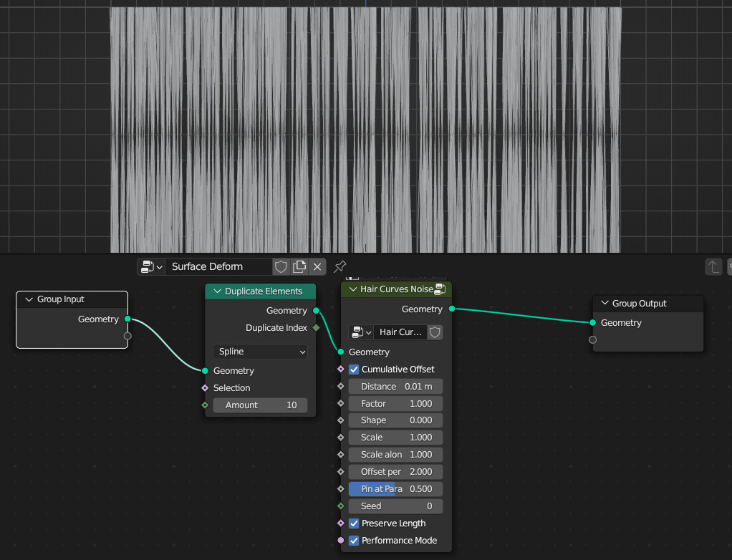Toggle the shield icon inside the Hair Curves Noise node
The width and height of the screenshot is (732, 560).
coord(435,332)
